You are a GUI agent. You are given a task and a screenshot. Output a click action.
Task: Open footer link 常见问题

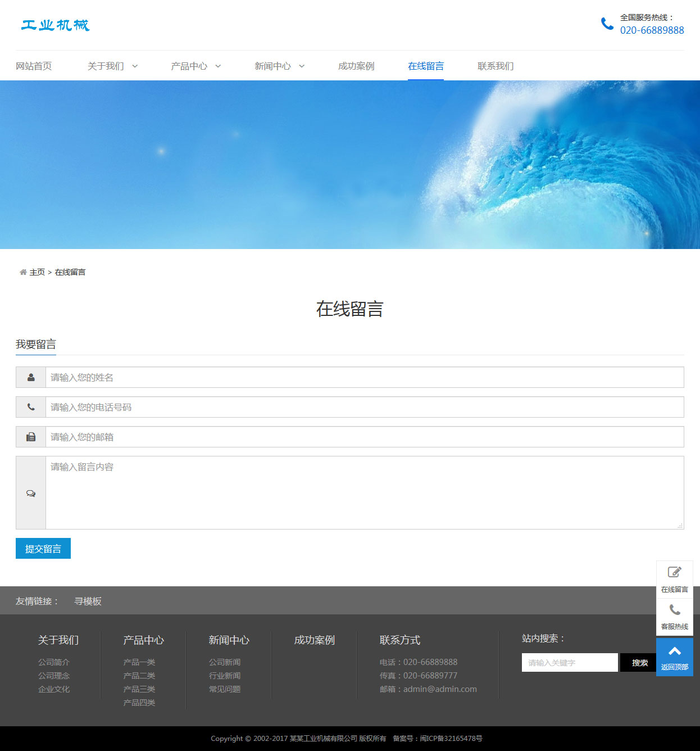225,689
